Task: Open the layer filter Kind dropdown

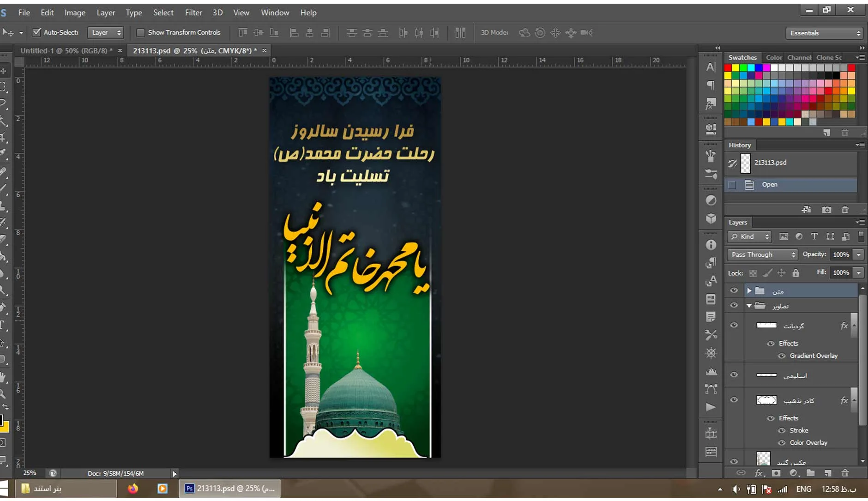Action: pyautogui.click(x=750, y=236)
